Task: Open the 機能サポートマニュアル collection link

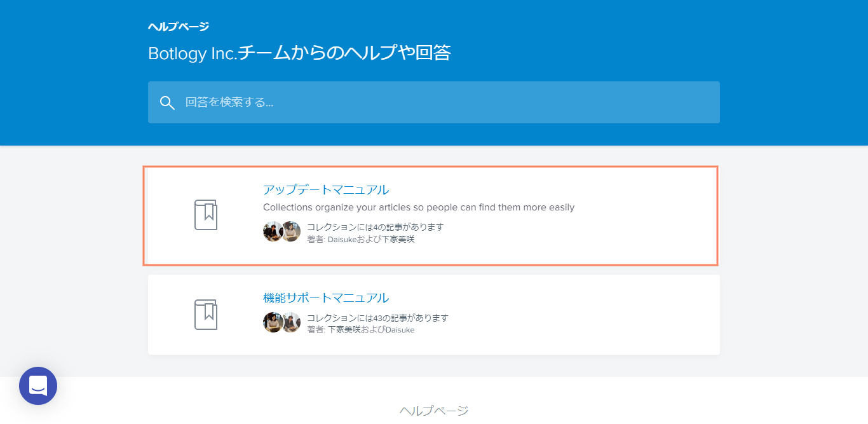Action: pyautogui.click(x=326, y=297)
